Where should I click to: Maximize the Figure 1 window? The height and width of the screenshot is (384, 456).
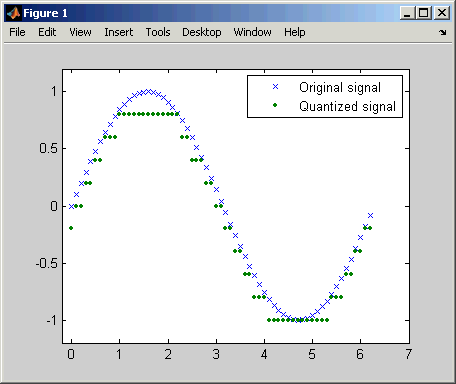pos(424,13)
